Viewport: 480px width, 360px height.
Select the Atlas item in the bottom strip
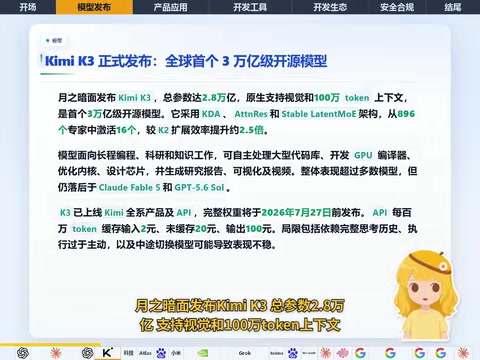pyautogui.click(x=145, y=353)
